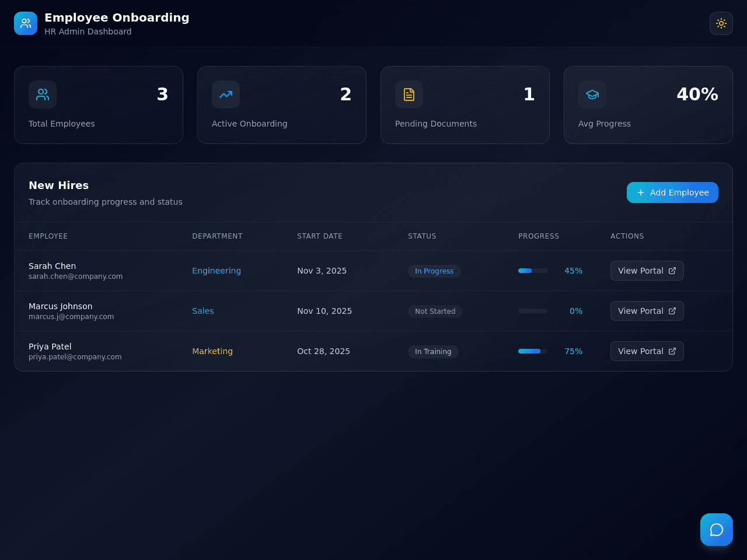This screenshot has height=560, width=747.
Task: Click the Employee column header
Action: click(x=48, y=236)
